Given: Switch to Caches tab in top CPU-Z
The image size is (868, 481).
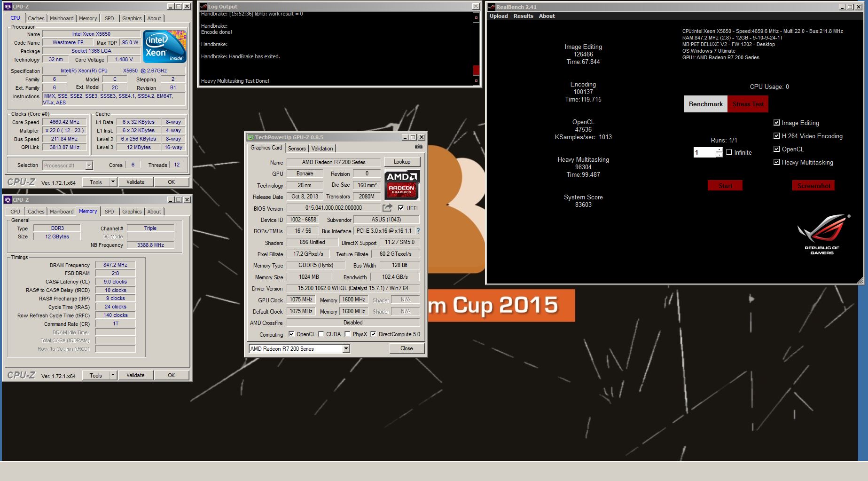Looking at the screenshot, I should (x=36, y=18).
